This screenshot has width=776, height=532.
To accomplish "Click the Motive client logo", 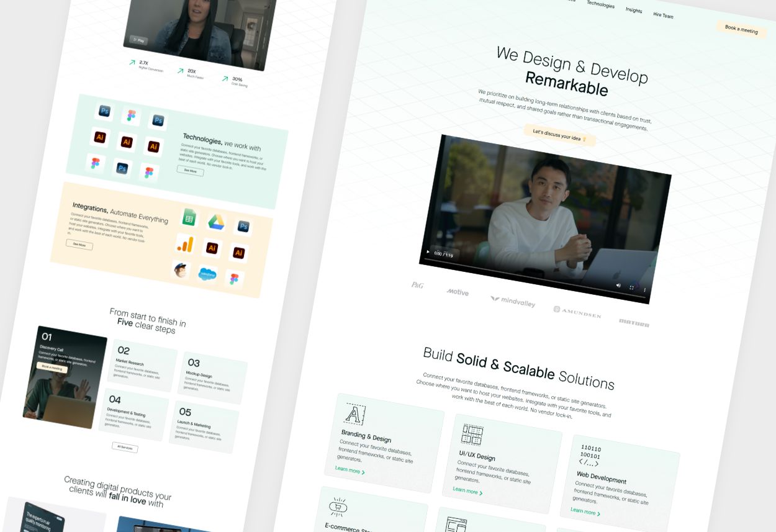I will 458,292.
